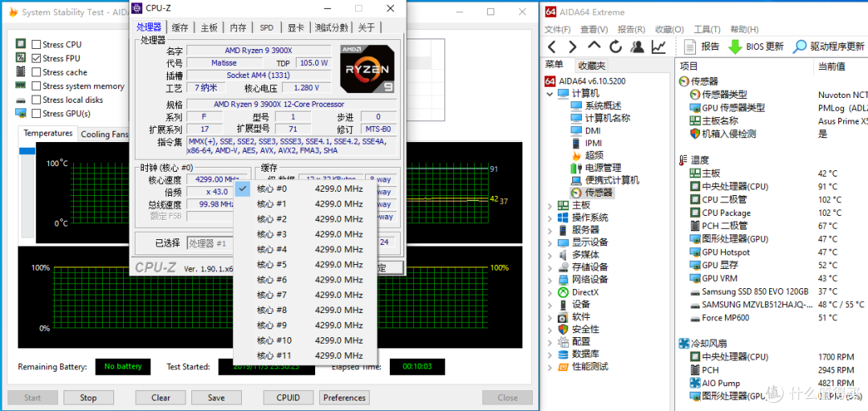Click the 网络设备 network tree item
The width and height of the screenshot is (868, 411).
point(583,279)
